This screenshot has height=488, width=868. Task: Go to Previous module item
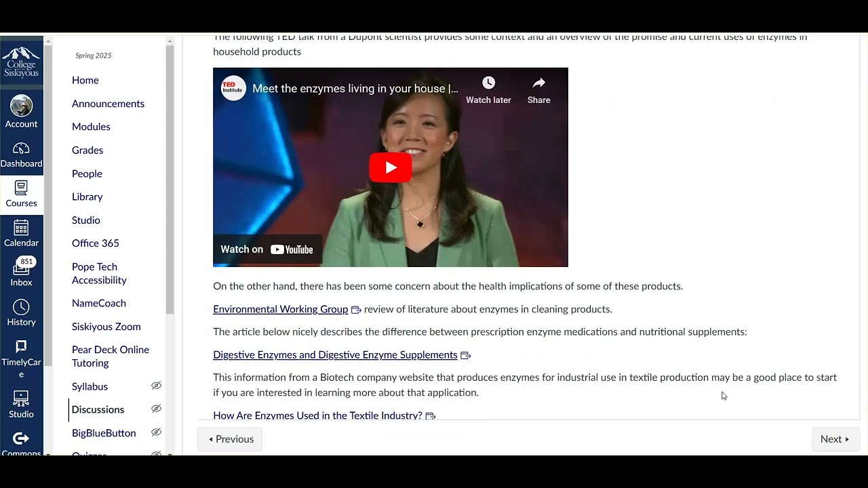coord(230,439)
